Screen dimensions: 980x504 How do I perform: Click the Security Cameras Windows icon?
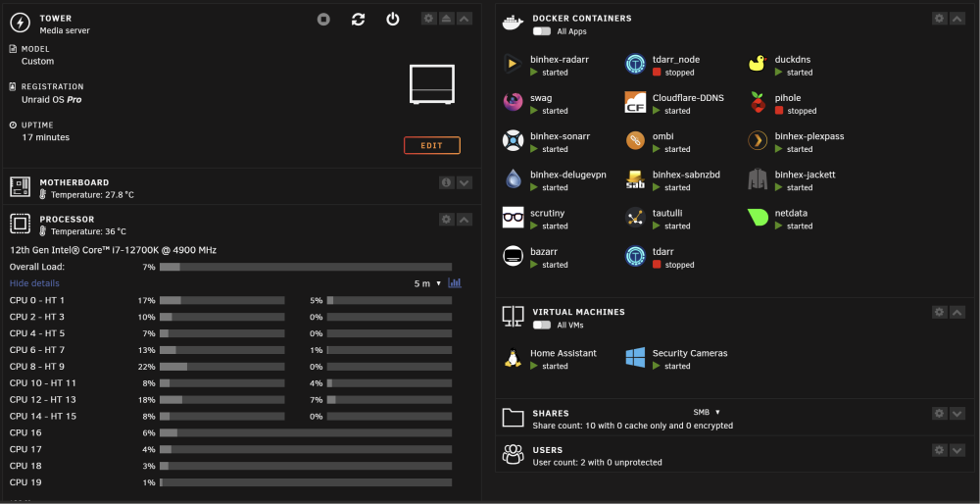click(636, 357)
